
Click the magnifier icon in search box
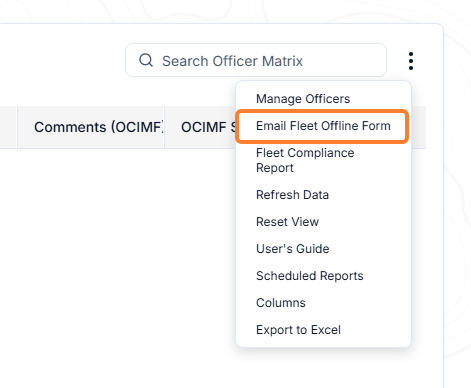(x=146, y=60)
